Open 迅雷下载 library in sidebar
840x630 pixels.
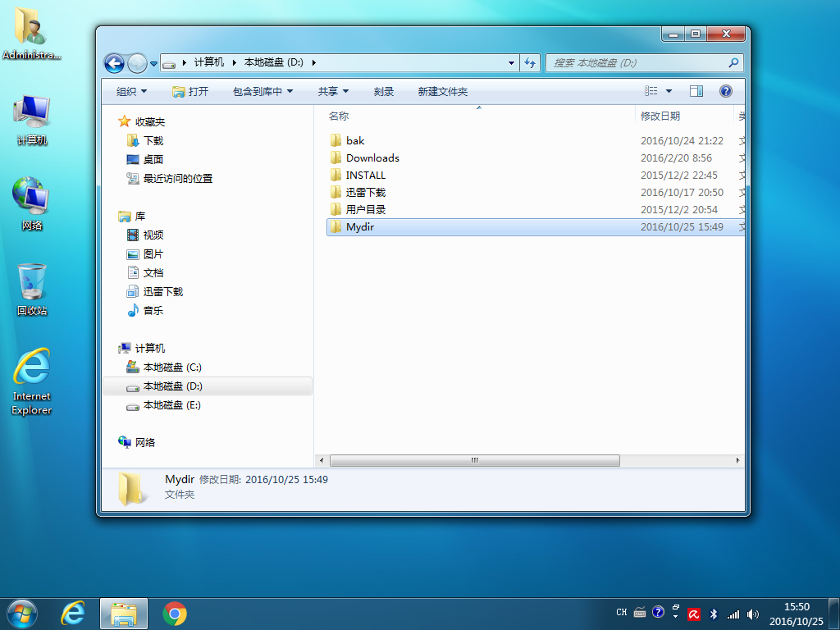pos(163,291)
